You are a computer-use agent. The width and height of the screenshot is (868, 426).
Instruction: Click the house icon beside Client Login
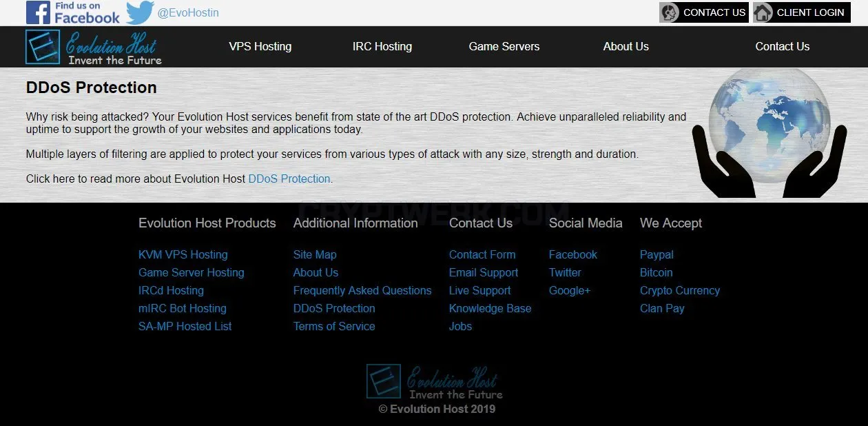pos(763,12)
